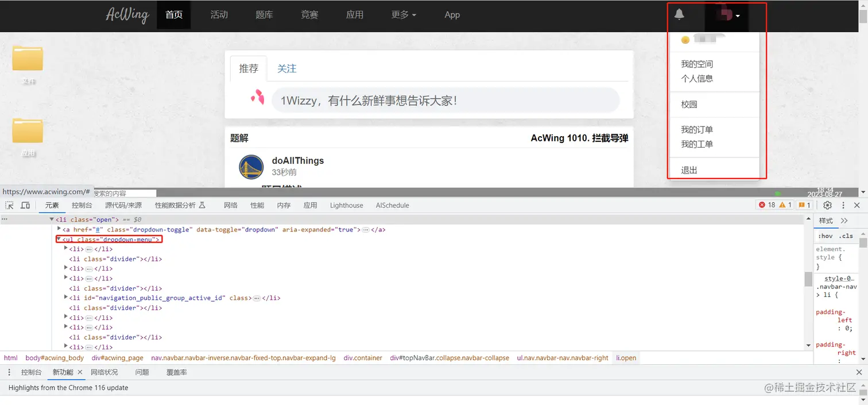This screenshot has width=868, height=405.
Task: Open 题库 in the navbar
Action: click(x=264, y=15)
